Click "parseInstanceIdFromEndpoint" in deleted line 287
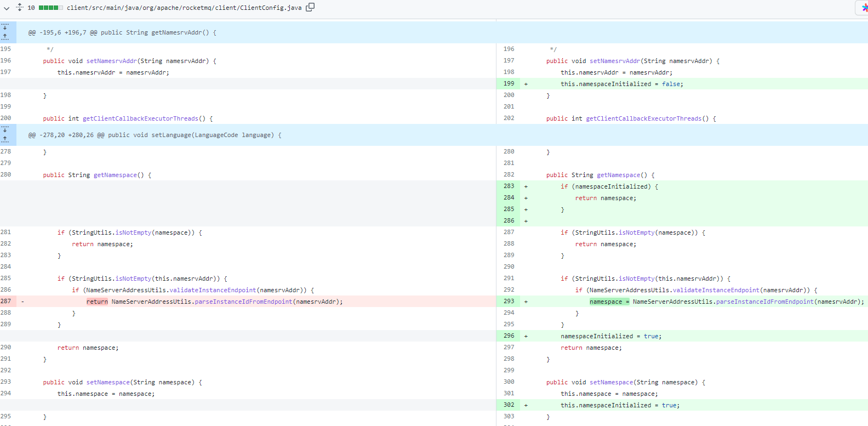Screen dimensions: 868x426 pyautogui.click(x=243, y=302)
